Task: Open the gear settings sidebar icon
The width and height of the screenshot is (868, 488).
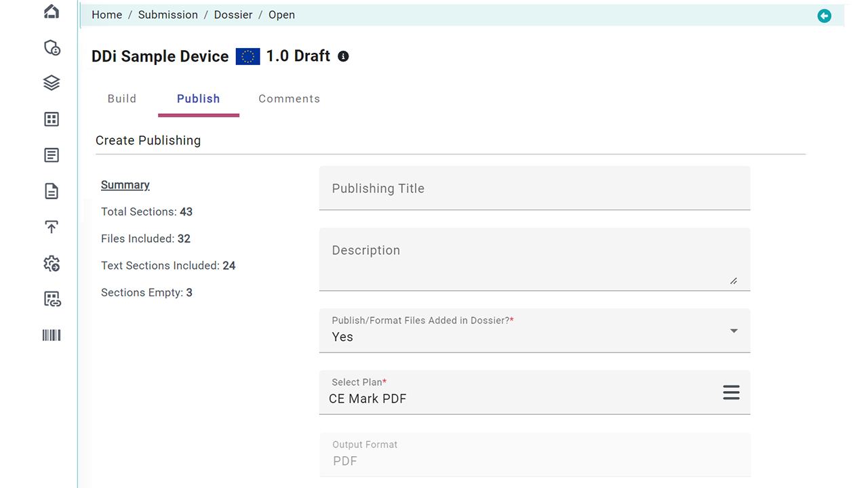Action: [52, 264]
